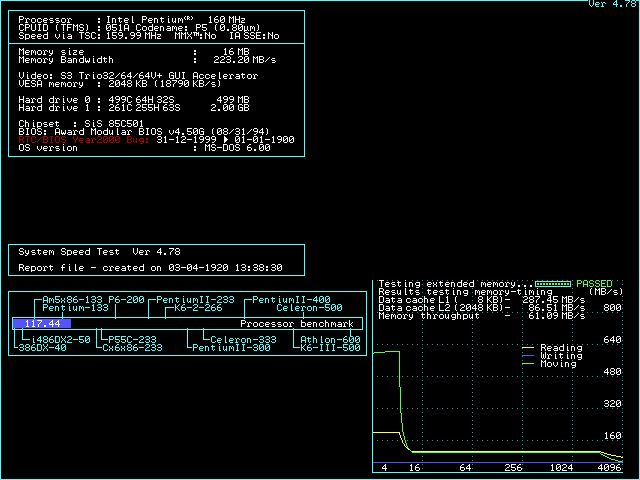The image size is (640, 480).
Task: Click the '160' graph axis label
Action: (x=612, y=436)
